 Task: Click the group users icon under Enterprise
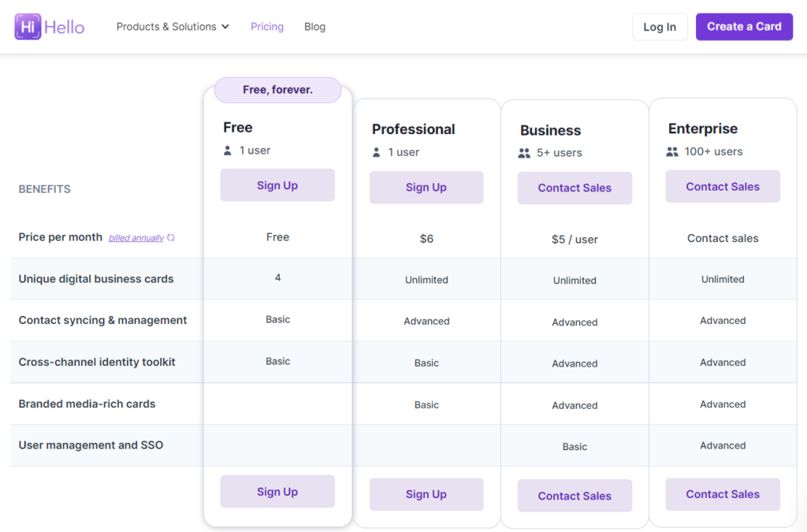pyautogui.click(x=672, y=152)
